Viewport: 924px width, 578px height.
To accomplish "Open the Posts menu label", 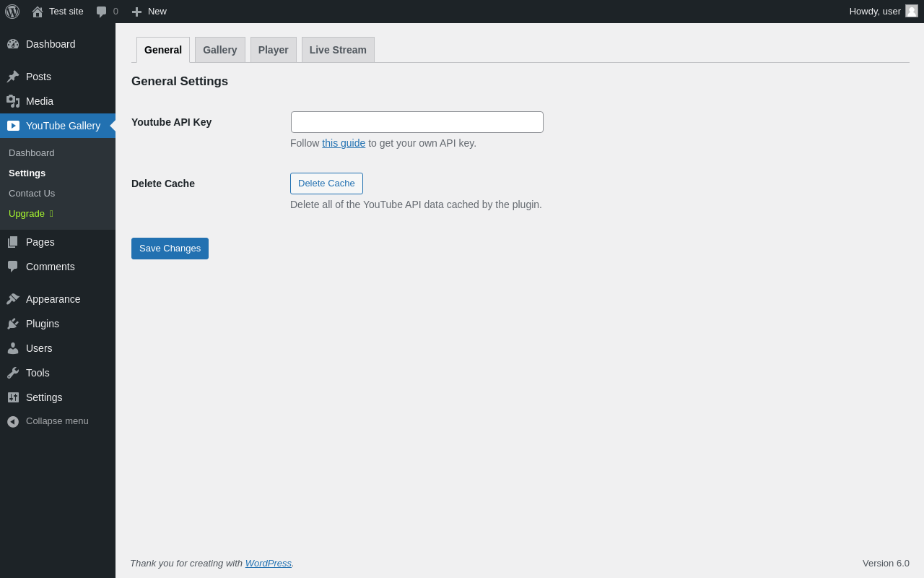I will point(38,77).
